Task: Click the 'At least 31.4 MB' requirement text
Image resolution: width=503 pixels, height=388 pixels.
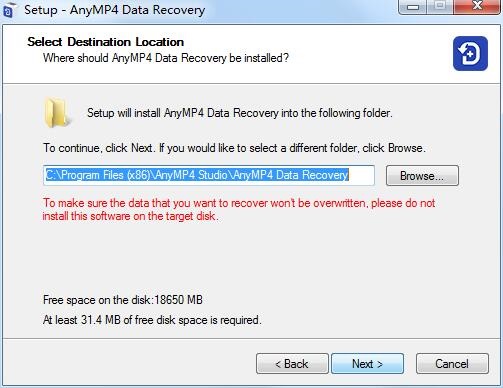Action: [x=152, y=320]
